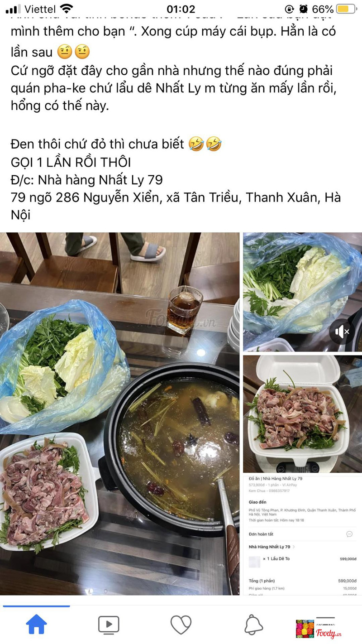Tap the Foody.vn logo in bottom corner
Viewport: 362px width, 644px height.
319,628
